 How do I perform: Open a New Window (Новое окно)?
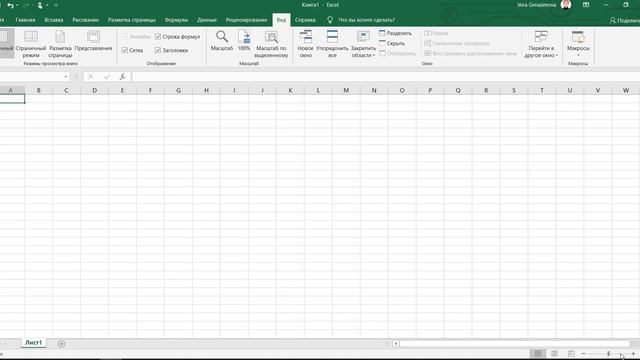(x=305, y=44)
